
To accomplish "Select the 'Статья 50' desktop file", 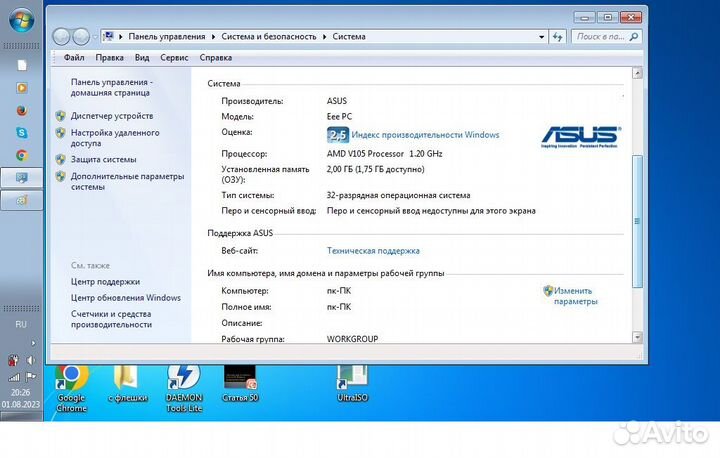I will pyautogui.click(x=240, y=384).
